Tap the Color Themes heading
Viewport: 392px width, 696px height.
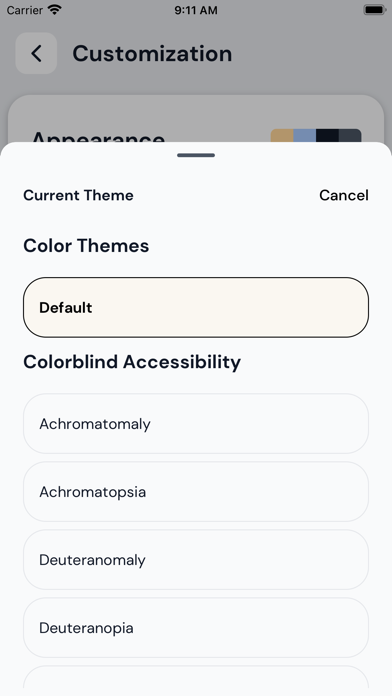pyautogui.click(x=86, y=245)
